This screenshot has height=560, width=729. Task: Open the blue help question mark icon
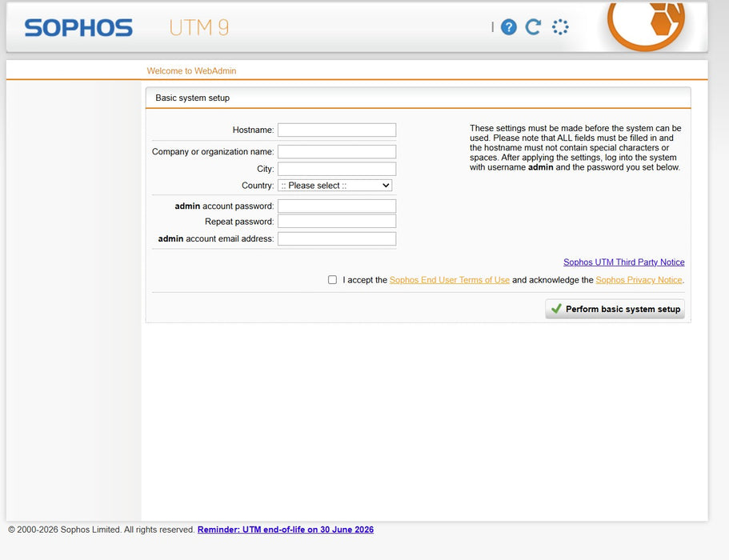tap(509, 27)
